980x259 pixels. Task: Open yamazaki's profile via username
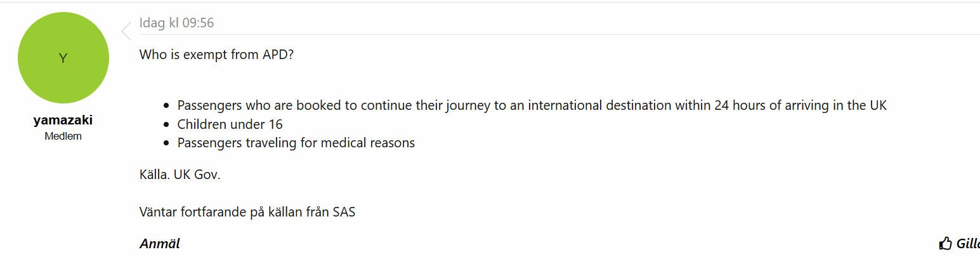(63, 121)
